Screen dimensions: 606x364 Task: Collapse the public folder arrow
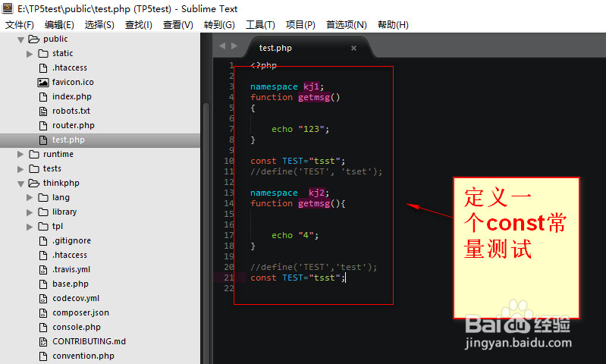click(x=21, y=39)
